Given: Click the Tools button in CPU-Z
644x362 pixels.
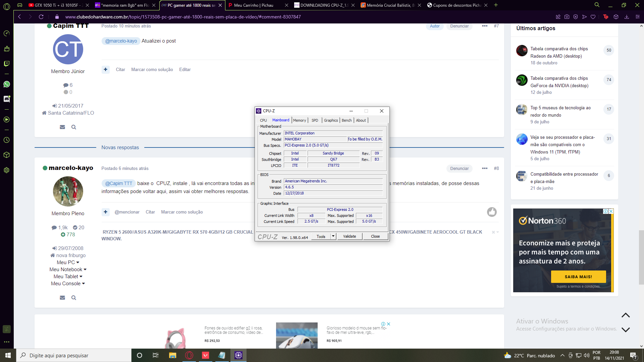Looking at the screenshot, I should point(321,236).
